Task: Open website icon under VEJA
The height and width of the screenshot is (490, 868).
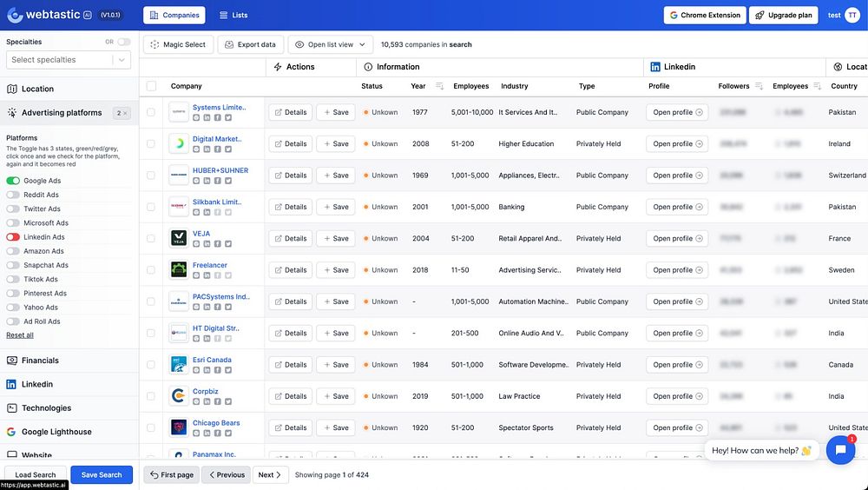Action: pos(196,244)
